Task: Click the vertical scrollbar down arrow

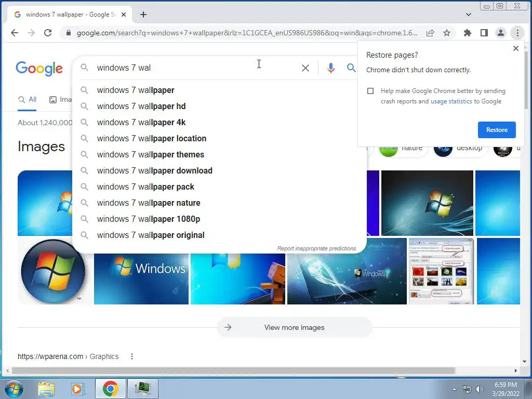Action: click(525, 362)
